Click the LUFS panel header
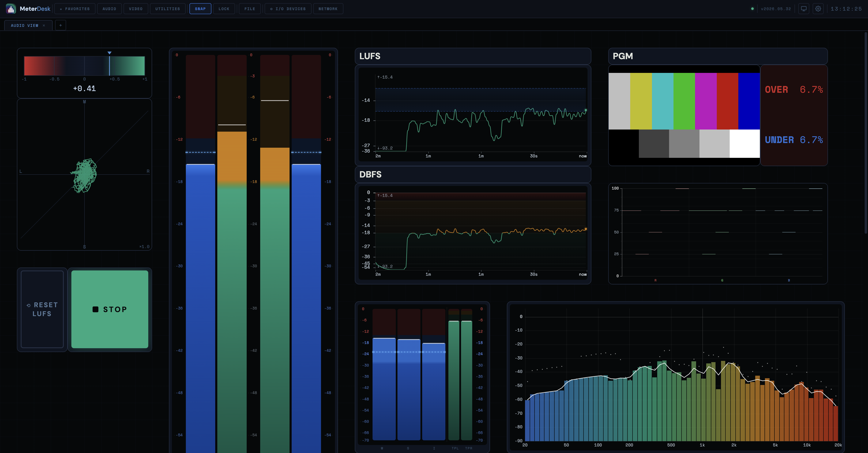Viewport: 868px width, 453px height. tap(473, 56)
